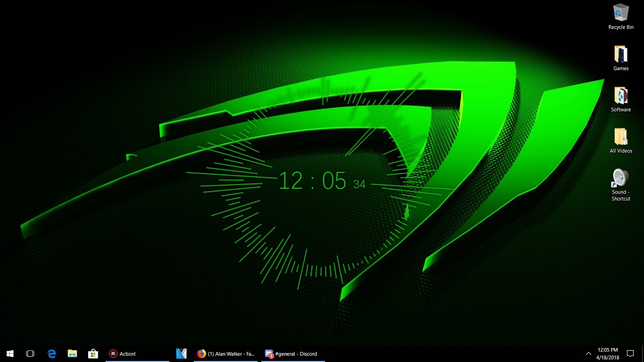Open the Action Center notifications
This screenshot has width=644, height=362.
click(x=630, y=353)
